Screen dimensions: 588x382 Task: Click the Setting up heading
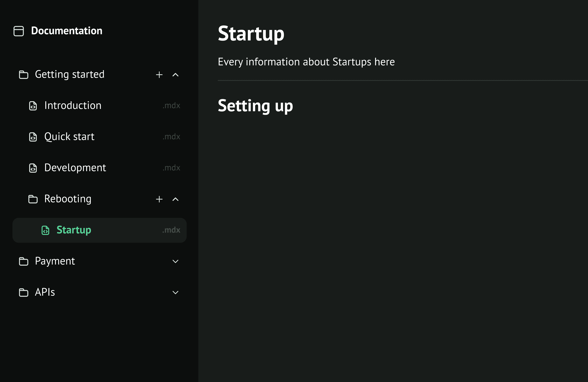255,106
